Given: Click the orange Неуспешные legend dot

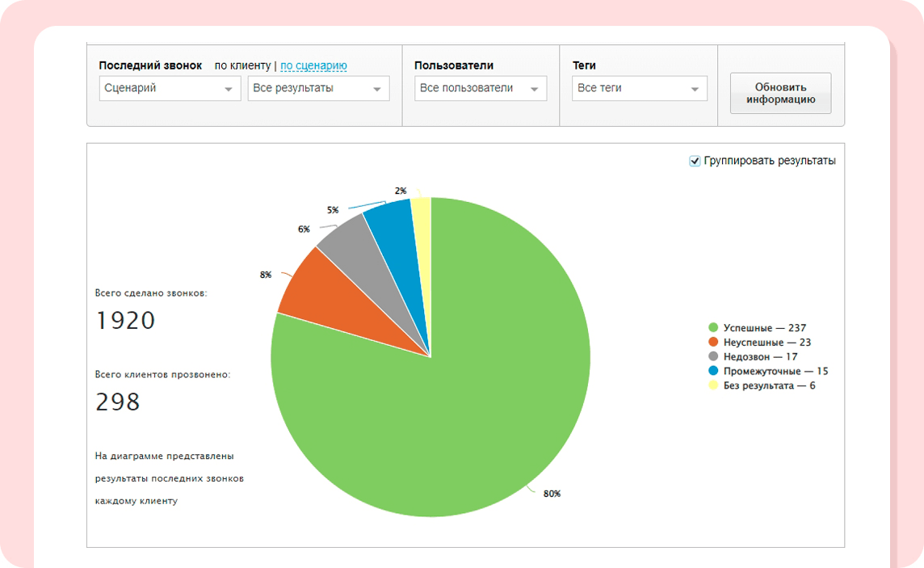Looking at the screenshot, I should click(x=713, y=342).
